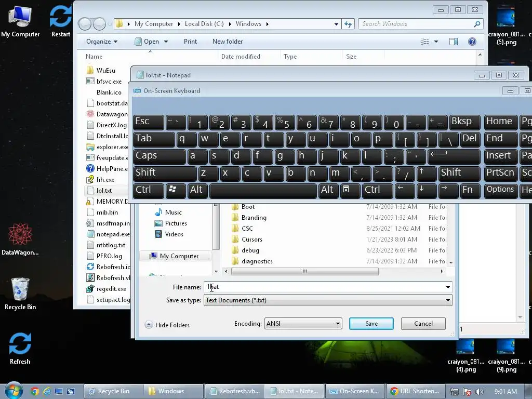This screenshot has width=532, height=399.
Task: Click the search magnifier in Explorer
Action: click(477, 24)
